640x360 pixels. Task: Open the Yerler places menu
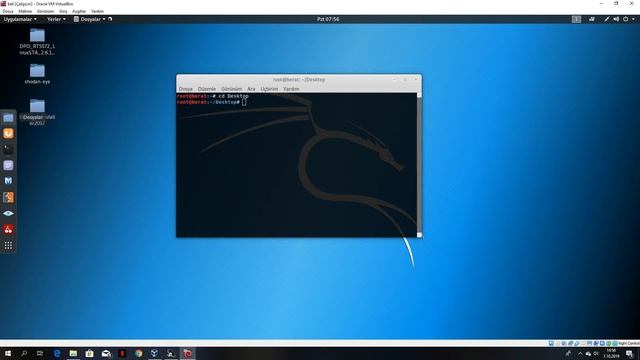coord(56,19)
